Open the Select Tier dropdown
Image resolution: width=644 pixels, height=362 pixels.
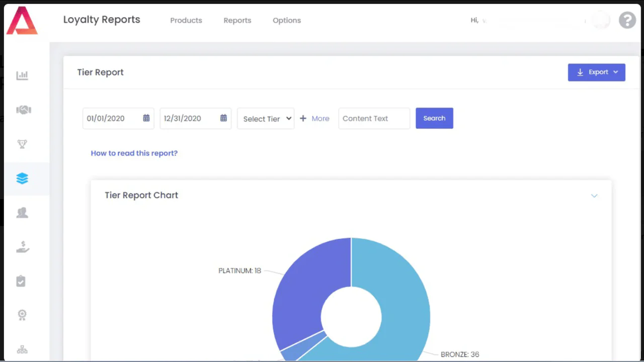coord(266,119)
